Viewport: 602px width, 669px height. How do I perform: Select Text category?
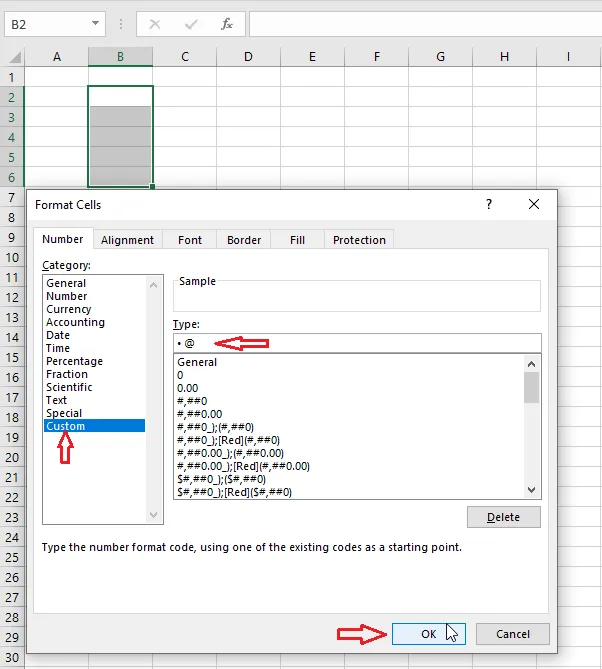tap(56, 400)
